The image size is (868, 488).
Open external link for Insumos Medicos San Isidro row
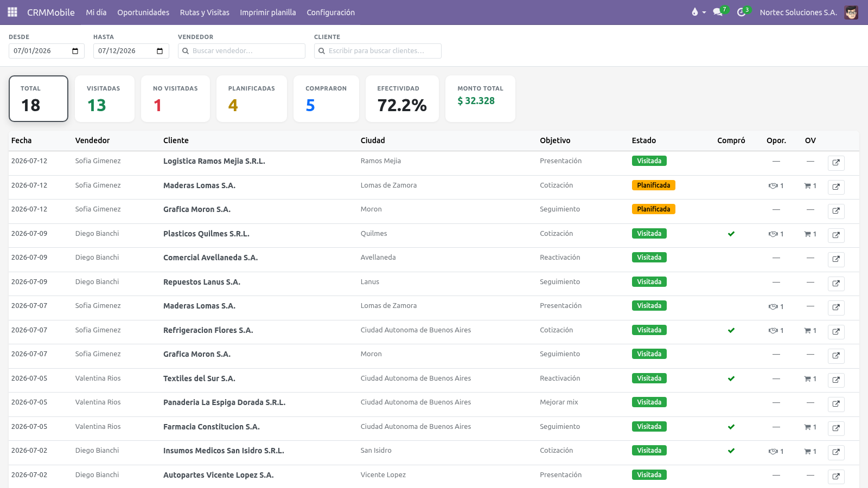pyautogui.click(x=836, y=452)
